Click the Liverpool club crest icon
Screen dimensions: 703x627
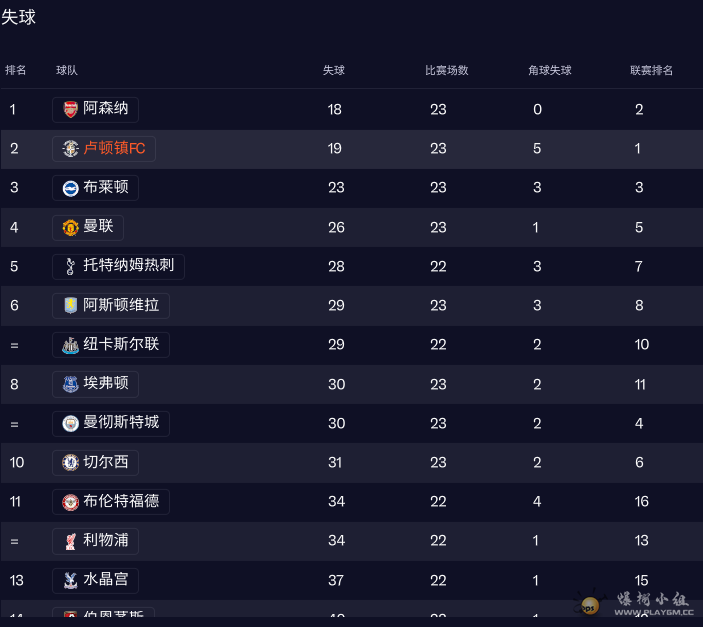point(70,541)
